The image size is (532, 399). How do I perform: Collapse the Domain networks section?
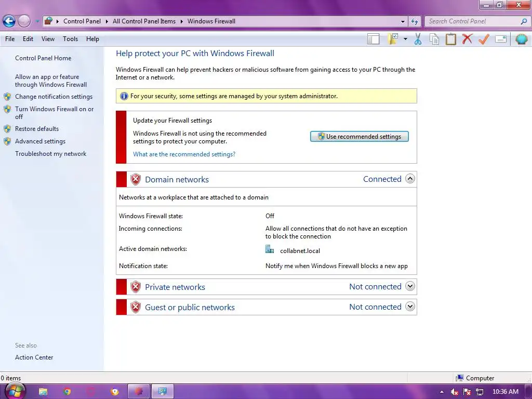(x=410, y=179)
